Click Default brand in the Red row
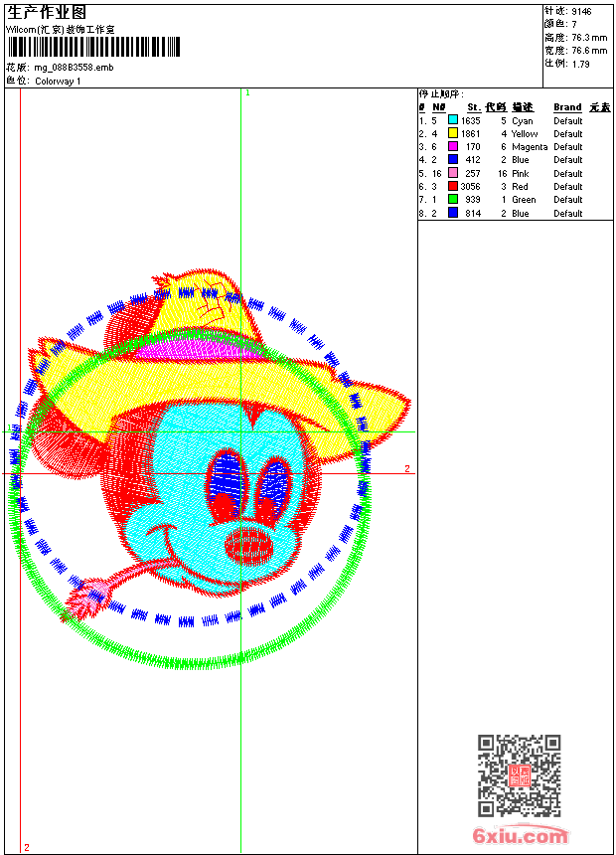This screenshot has height=855, width=616. click(568, 187)
